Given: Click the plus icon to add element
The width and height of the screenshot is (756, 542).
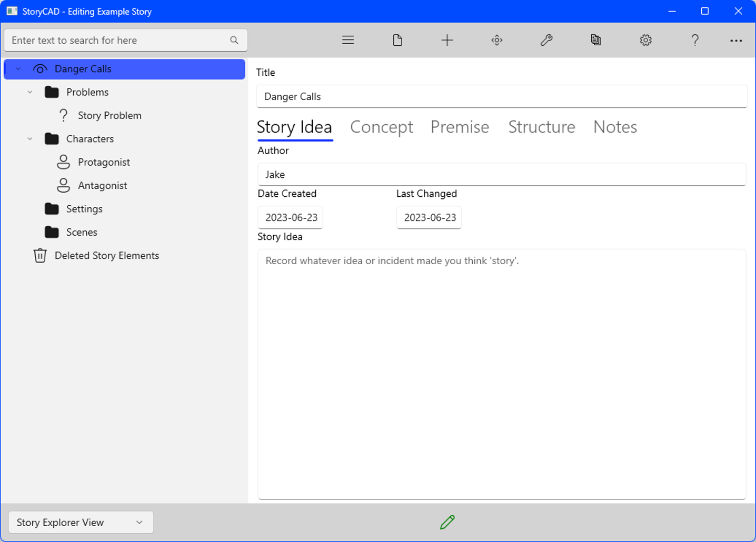Looking at the screenshot, I should pos(447,40).
